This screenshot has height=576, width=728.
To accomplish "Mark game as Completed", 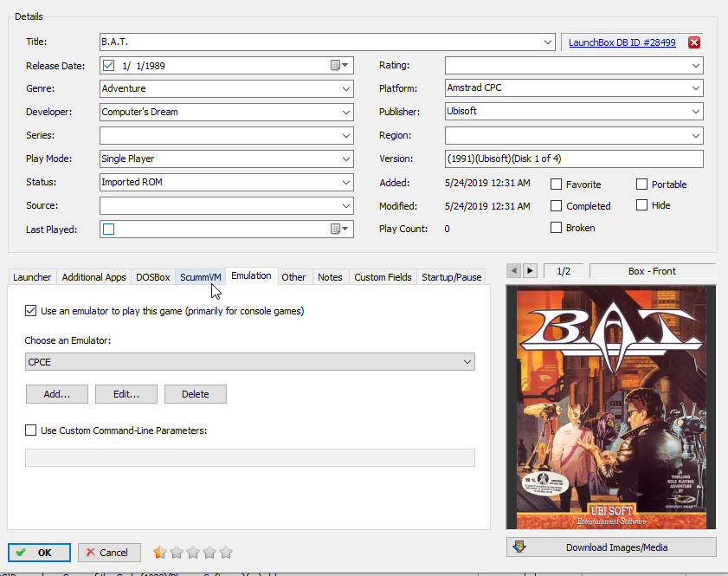I will (556, 206).
